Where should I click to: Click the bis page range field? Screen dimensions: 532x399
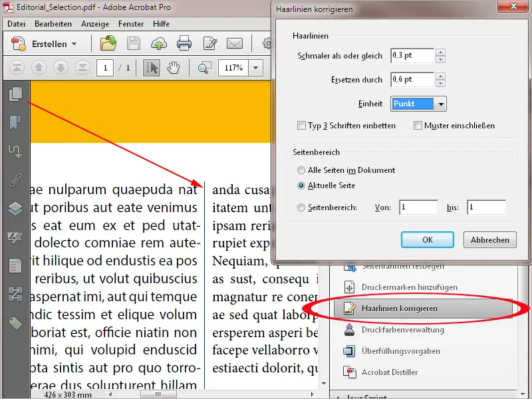pos(486,207)
